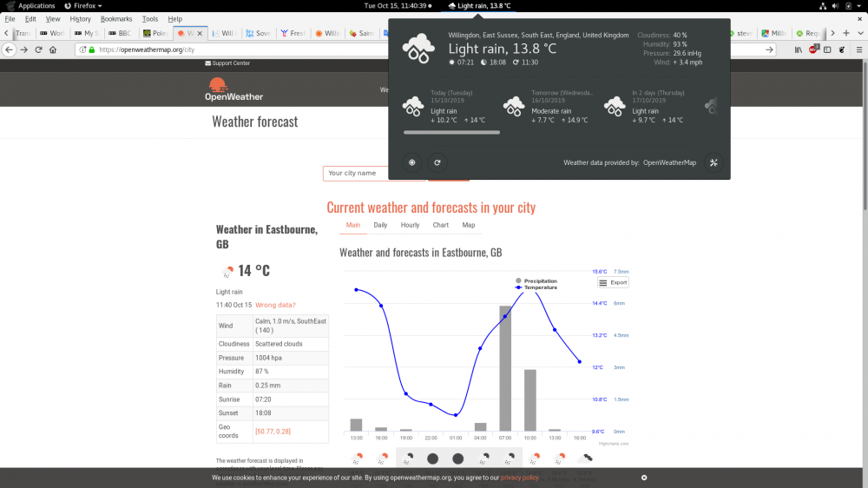Switch to the Map tab
Screen dimensions: 868x488
[x=469, y=225]
